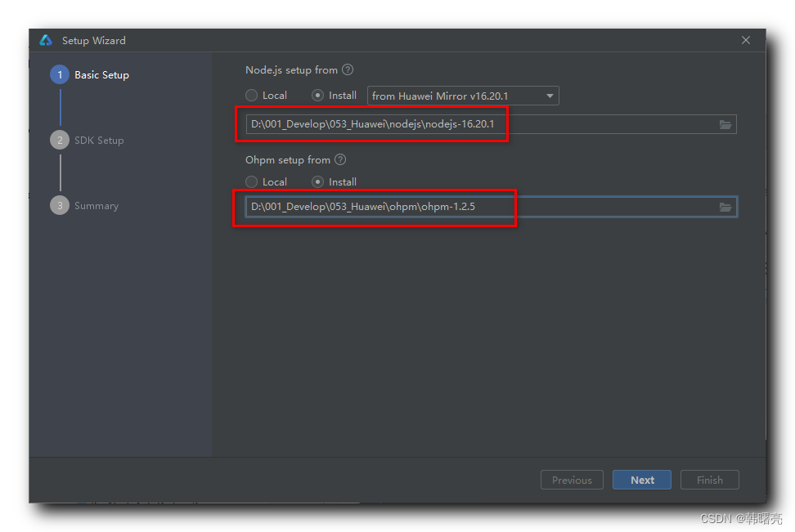Click step 2 circle icon in sidebar
Image resolution: width=795 pixels, height=532 pixels.
59,141
